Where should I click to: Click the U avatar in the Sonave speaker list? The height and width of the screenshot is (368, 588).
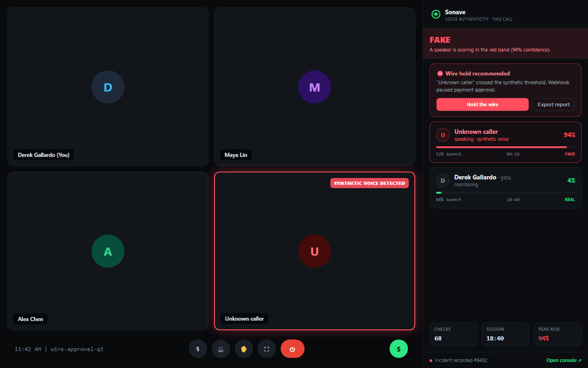coord(443,135)
